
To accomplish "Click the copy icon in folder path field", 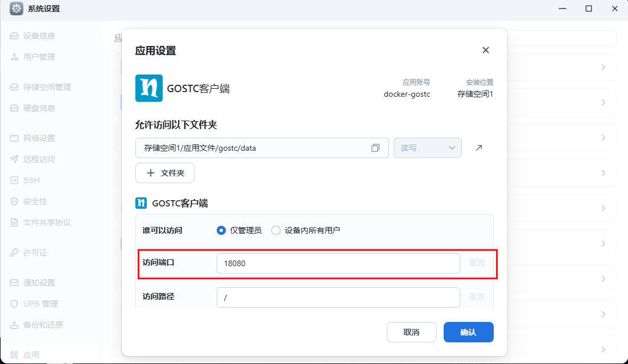I will (375, 148).
